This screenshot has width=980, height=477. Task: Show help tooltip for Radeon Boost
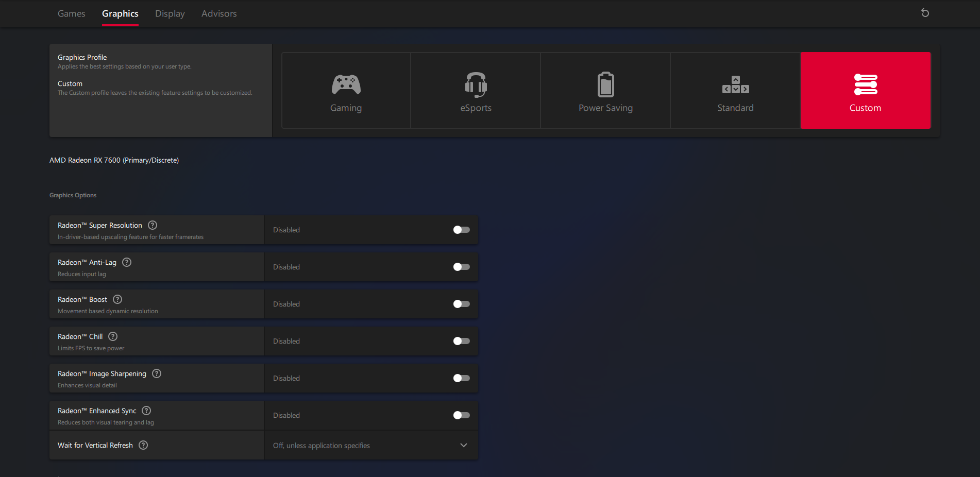click(x=117, y=299)
